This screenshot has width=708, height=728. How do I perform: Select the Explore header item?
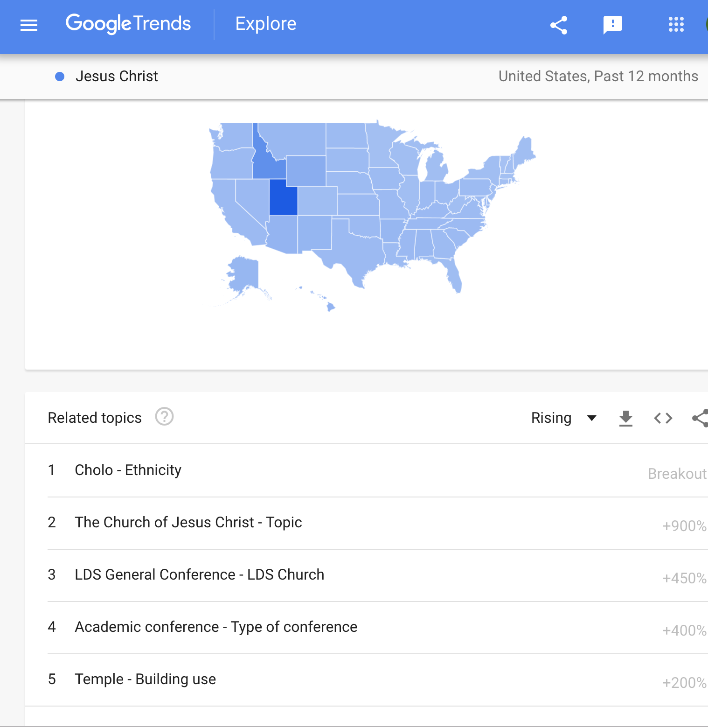265,24
